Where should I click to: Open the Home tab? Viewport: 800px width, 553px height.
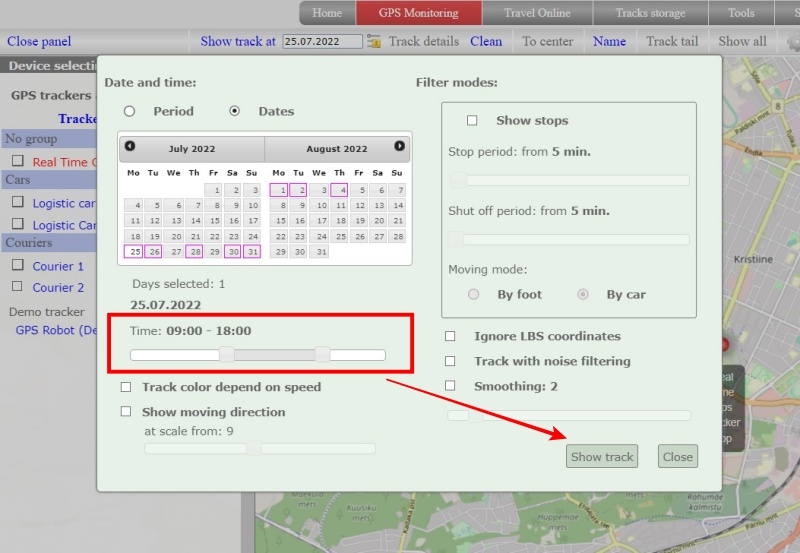327,13
